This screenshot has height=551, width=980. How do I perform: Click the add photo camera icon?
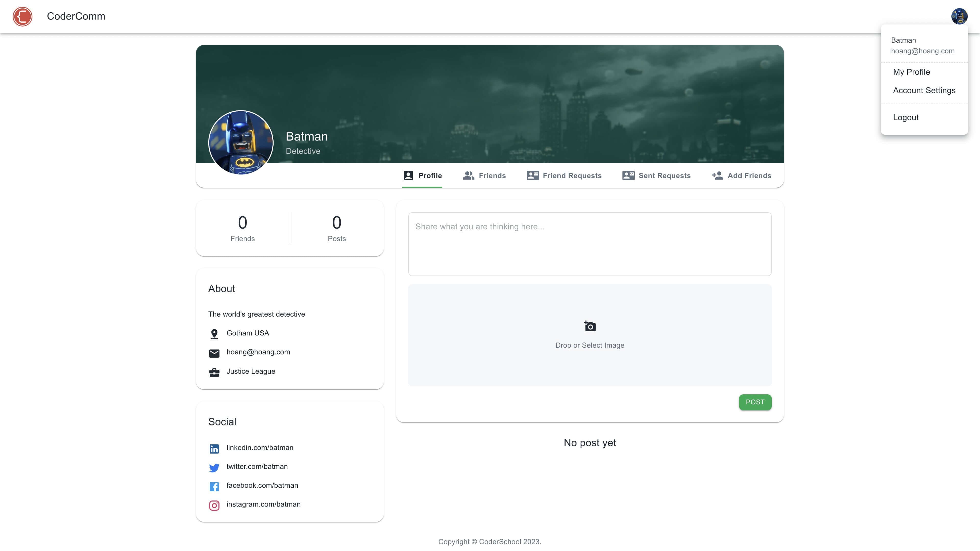(590, 326)
